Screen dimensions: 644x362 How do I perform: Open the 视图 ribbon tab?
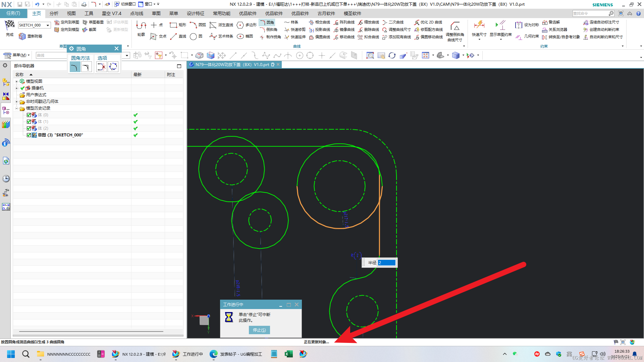click(71, 13)
